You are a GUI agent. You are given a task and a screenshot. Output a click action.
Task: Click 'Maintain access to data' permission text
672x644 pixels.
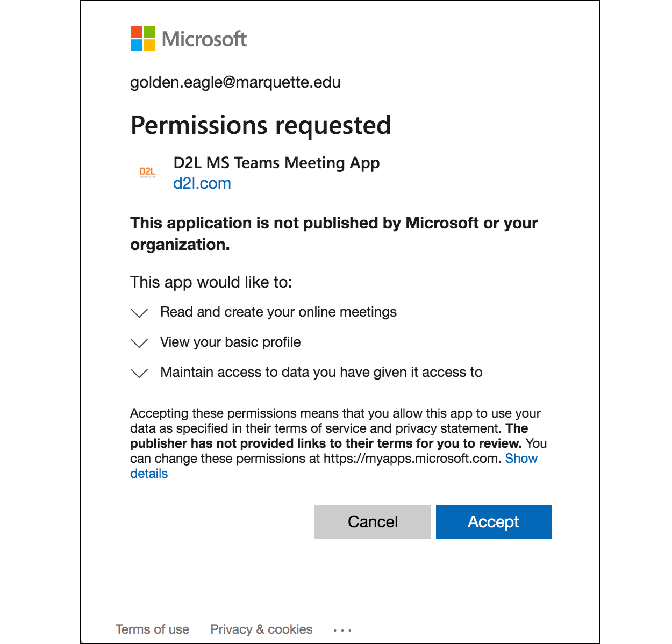click(x=321, y=373)
